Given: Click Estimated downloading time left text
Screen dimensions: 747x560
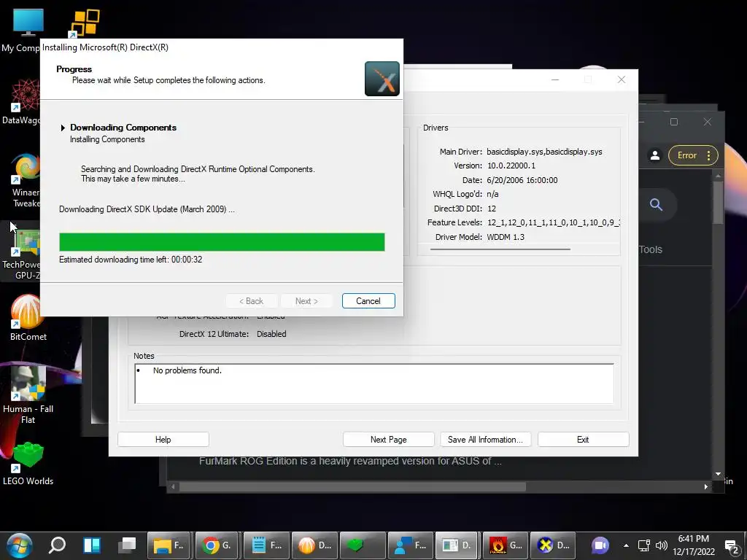Looking at the screenshot, I should click(131, 260).
